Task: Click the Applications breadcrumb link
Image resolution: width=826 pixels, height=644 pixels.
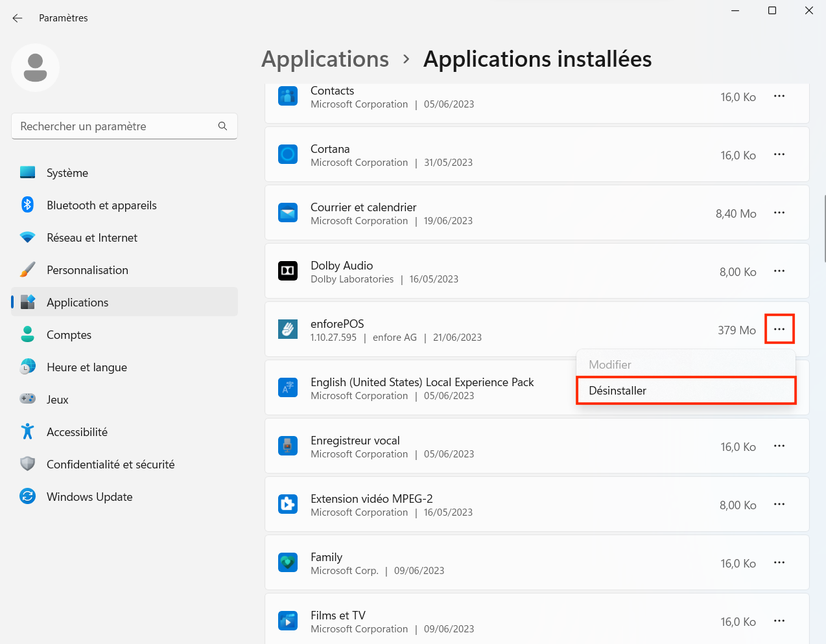Action: (325, 59)
